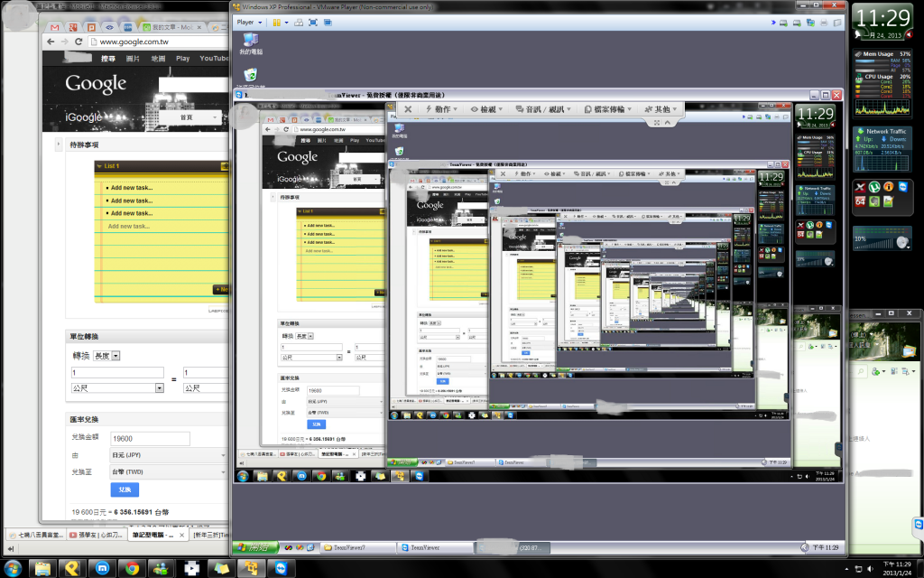The width and height of the screenshot is (924, 578).
Task: Open the 長度 conversion type dropdown in host browser
Action: tap(107, 356)
